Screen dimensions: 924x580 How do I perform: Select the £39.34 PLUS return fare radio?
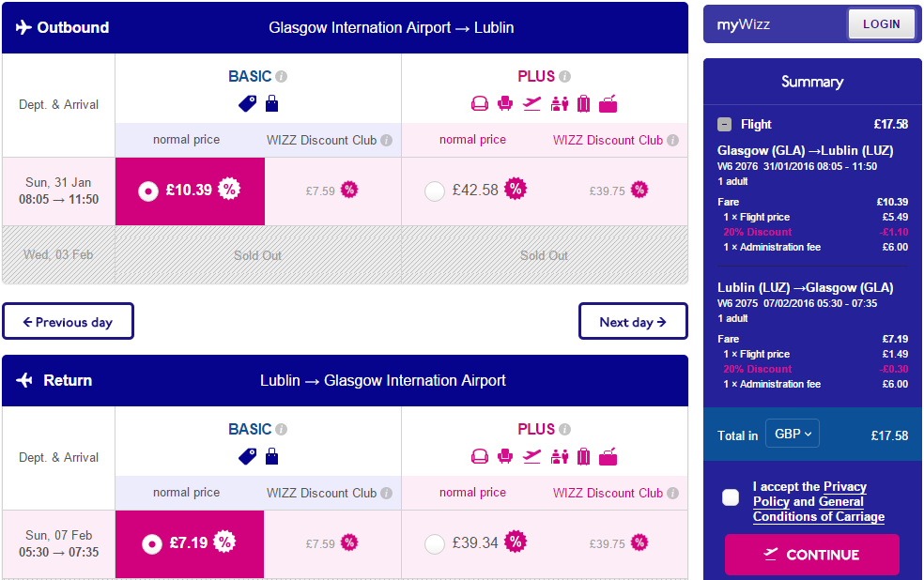(435, 543)
